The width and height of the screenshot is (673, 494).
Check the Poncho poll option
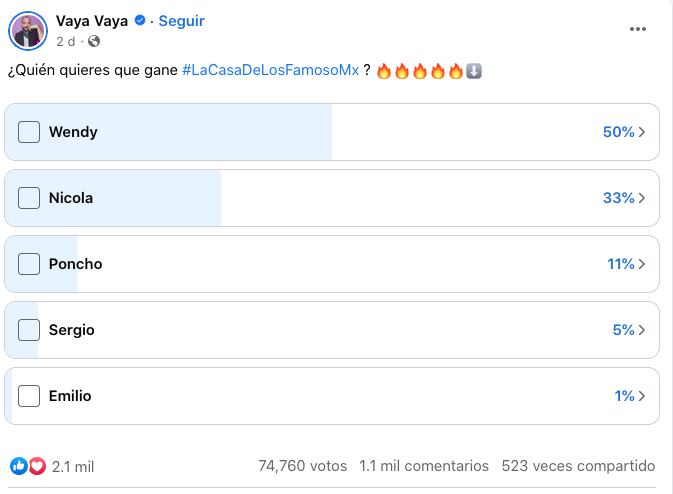(29, 264)
